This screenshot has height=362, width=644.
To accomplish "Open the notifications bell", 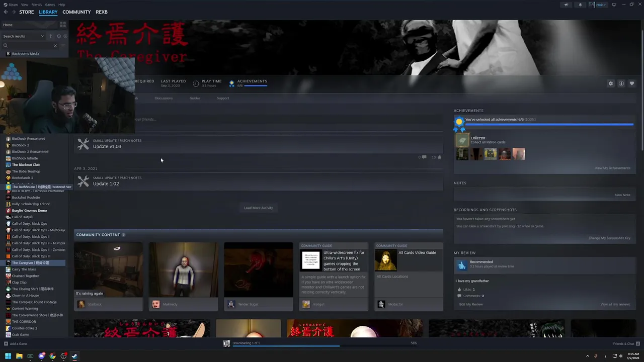I will (x=580, y=5).
